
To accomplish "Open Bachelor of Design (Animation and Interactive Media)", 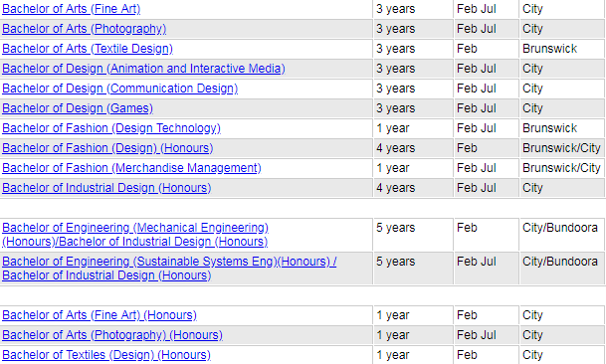I will pos(143,69).
